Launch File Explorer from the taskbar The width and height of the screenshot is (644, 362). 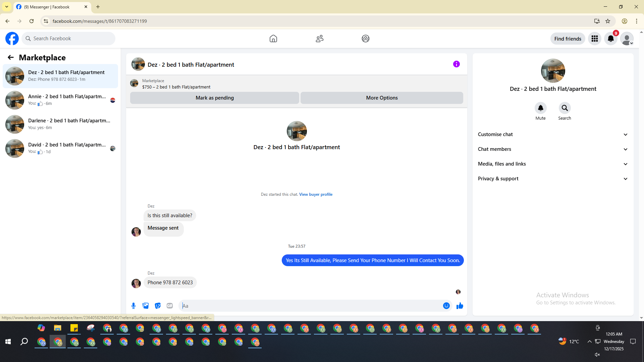[x=58, y=328]
